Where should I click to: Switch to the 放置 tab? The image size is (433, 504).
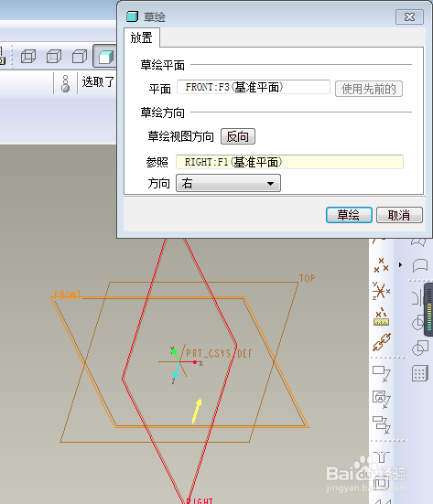(142, 38)
